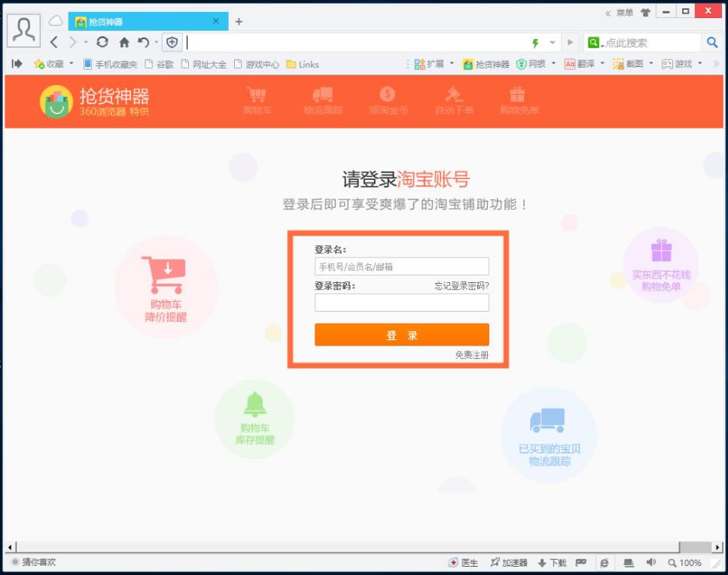Reload the page with refresh icon
The width and height of the screenshot is (728, 575).
pos(102,42)
